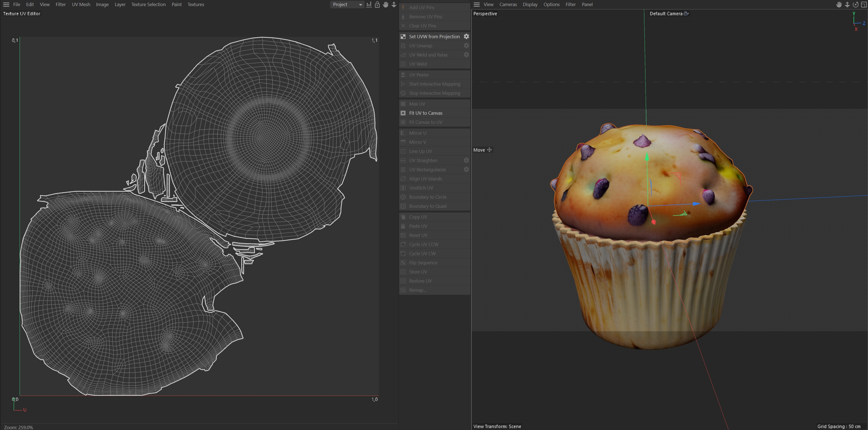Open the Cameras menu in viewport

(508, 4)
